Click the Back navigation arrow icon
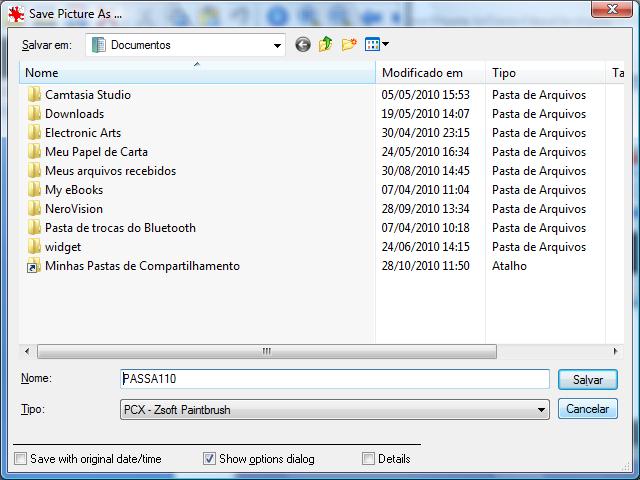The height and width of the screenshot is (480, 640). [303, 45]
